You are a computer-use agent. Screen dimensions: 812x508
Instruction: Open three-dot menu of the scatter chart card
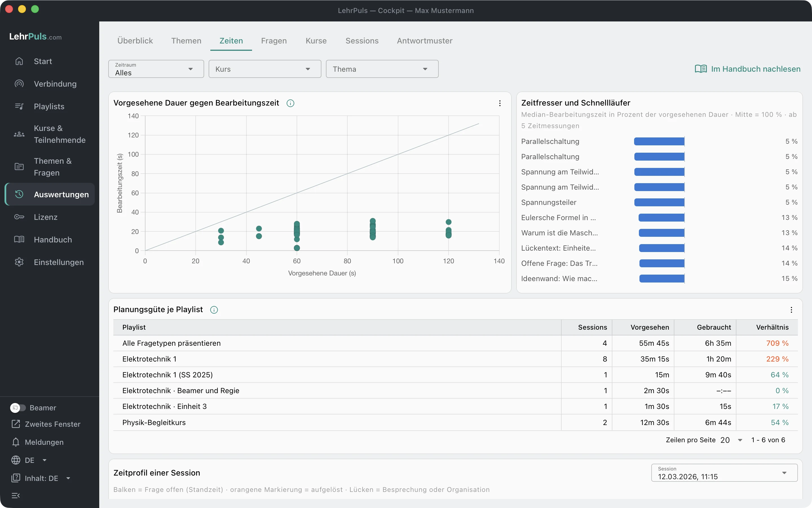coord(500,103)
